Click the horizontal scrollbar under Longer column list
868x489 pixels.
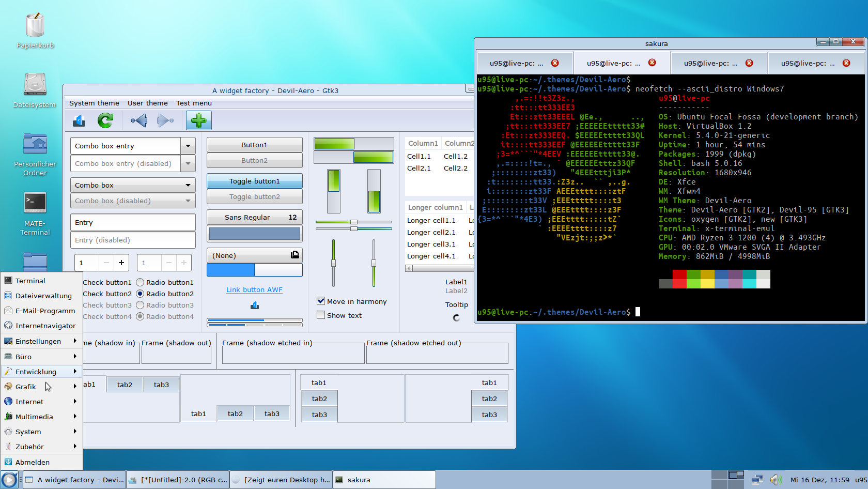440,268
